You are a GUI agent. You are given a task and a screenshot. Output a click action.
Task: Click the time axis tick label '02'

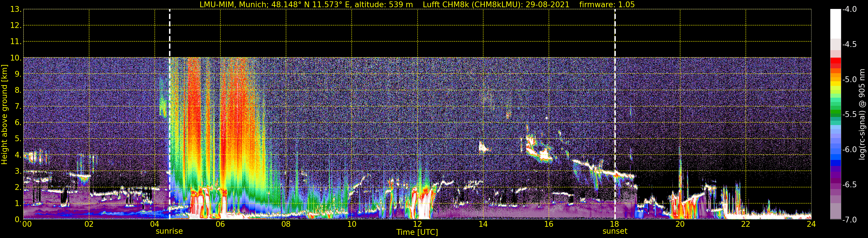(89, 224)
